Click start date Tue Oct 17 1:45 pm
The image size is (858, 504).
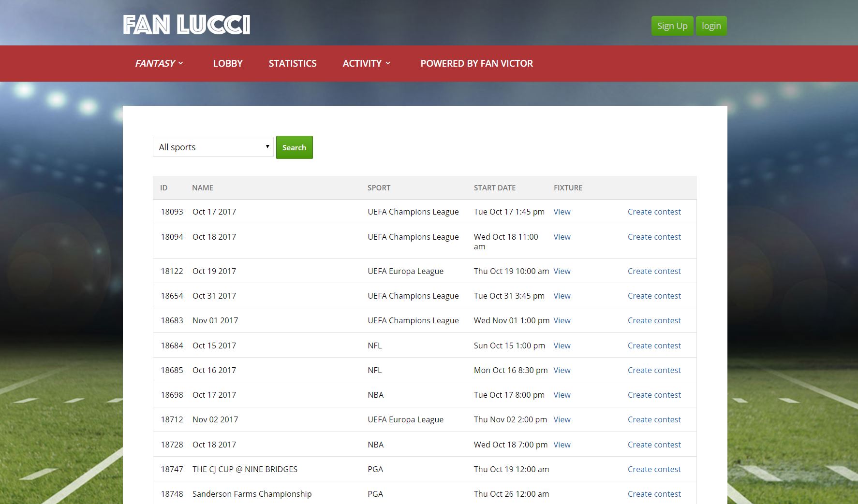(509, 212)
